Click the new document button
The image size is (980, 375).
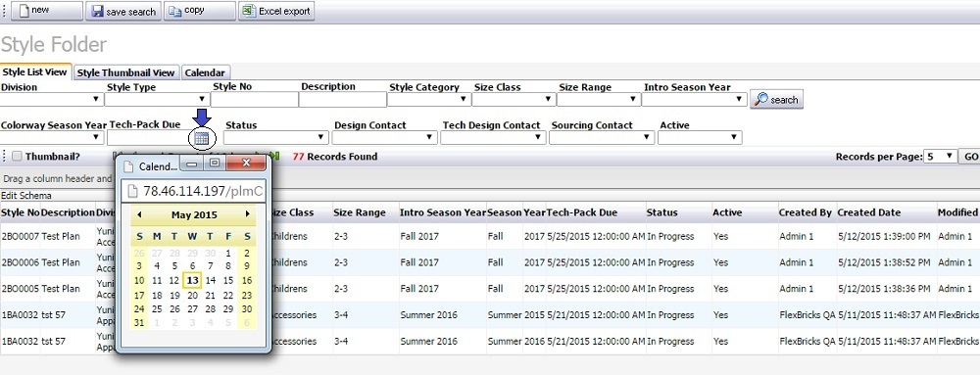click(x=47, y=11)
